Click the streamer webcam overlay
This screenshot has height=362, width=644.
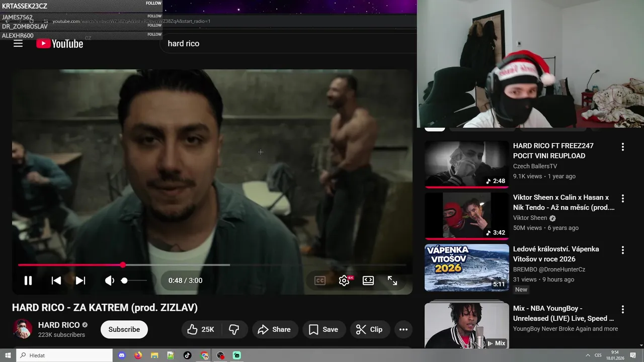[x=530, y=64]
